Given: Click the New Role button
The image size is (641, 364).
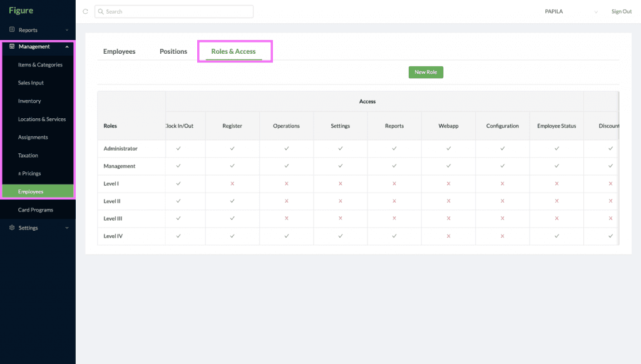Looking at the screenshot, I should tap(426, 73).
